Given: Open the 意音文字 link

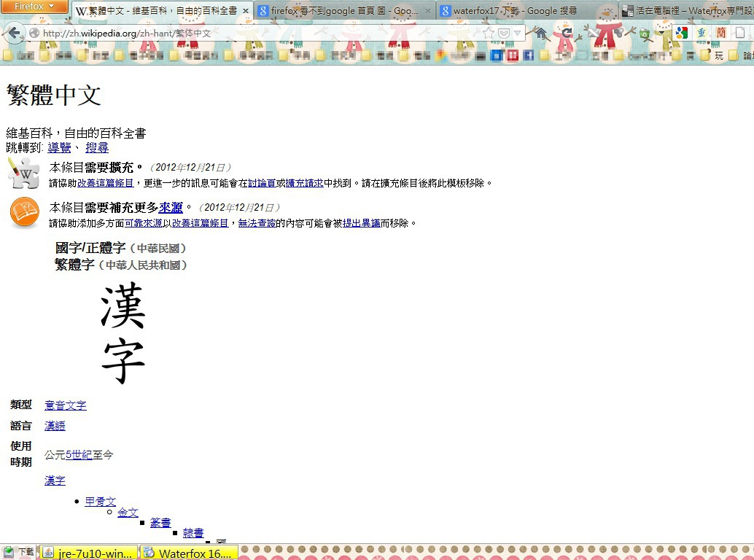Looking at the screenshot, I should click(66, 405).
